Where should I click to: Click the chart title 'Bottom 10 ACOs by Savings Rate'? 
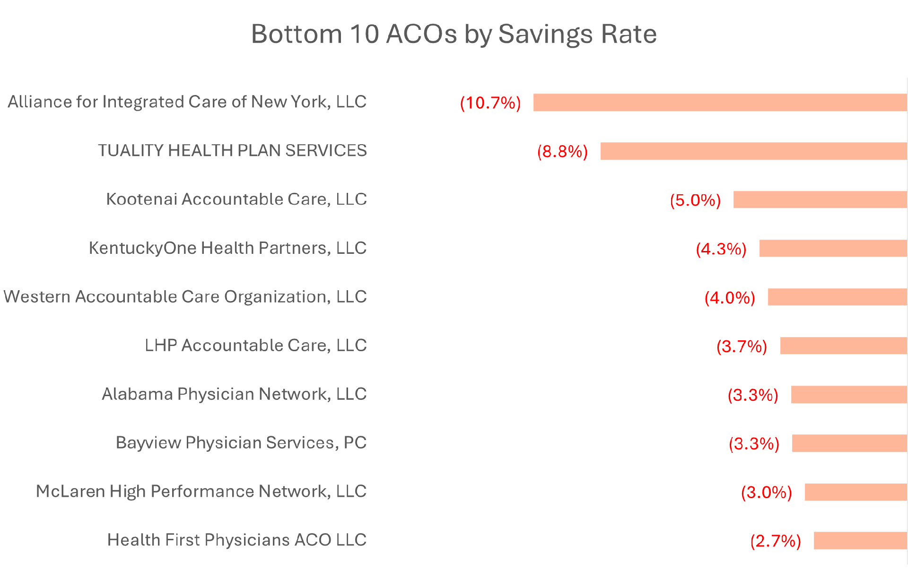tap(454, 34)
